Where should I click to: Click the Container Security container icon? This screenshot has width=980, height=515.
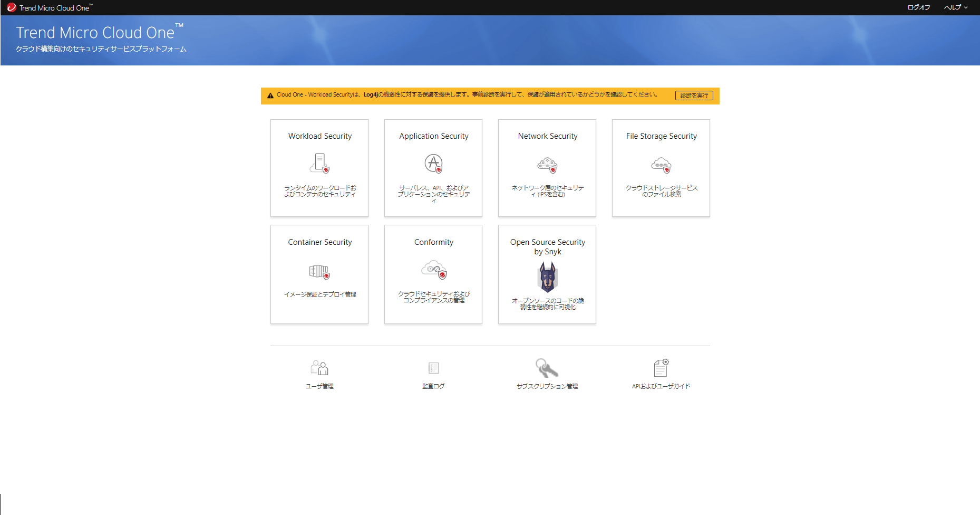319,272
